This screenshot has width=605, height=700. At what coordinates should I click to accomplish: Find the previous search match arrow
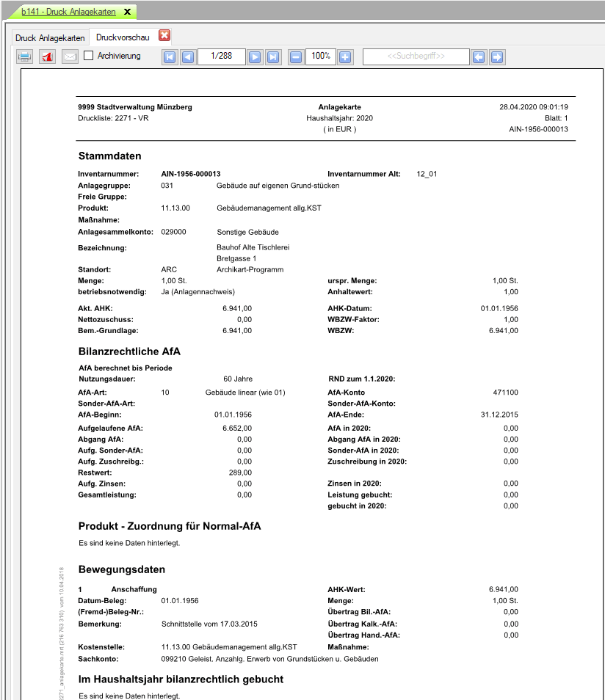point(479,56)
